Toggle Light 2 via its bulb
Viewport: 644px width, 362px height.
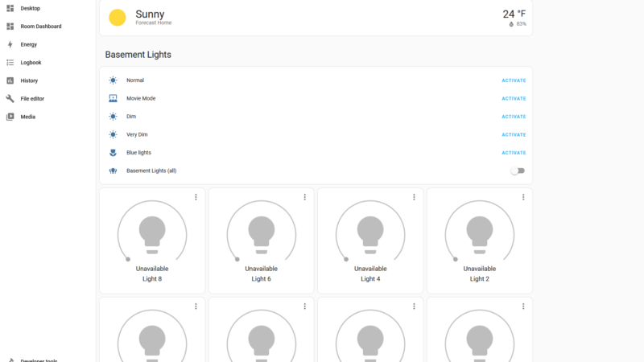pyautogui.click(x=479, y=232)
